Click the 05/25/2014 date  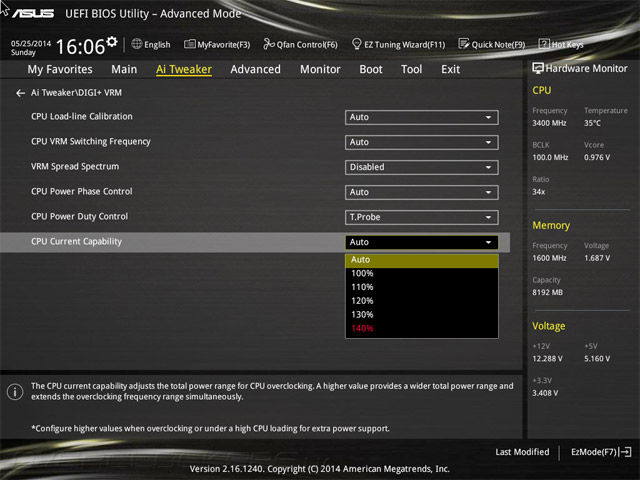coord(31,43)
